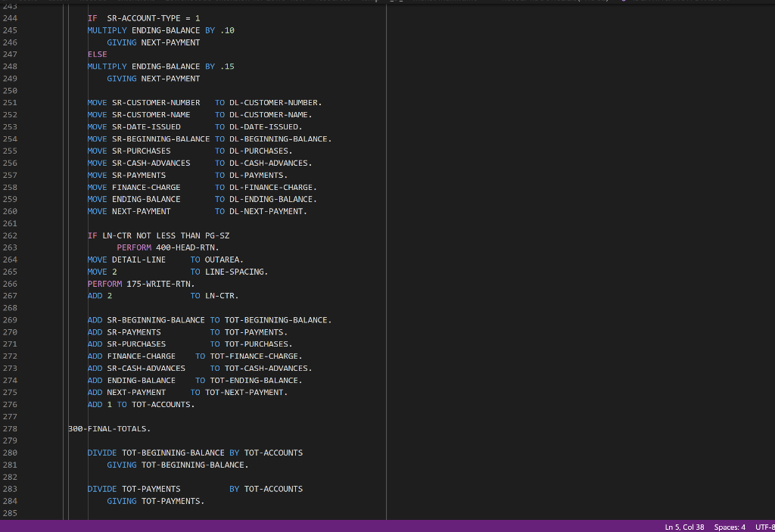Click the DIVIDE keyword on line 283
775x532 pixels.
coord(101,489)
